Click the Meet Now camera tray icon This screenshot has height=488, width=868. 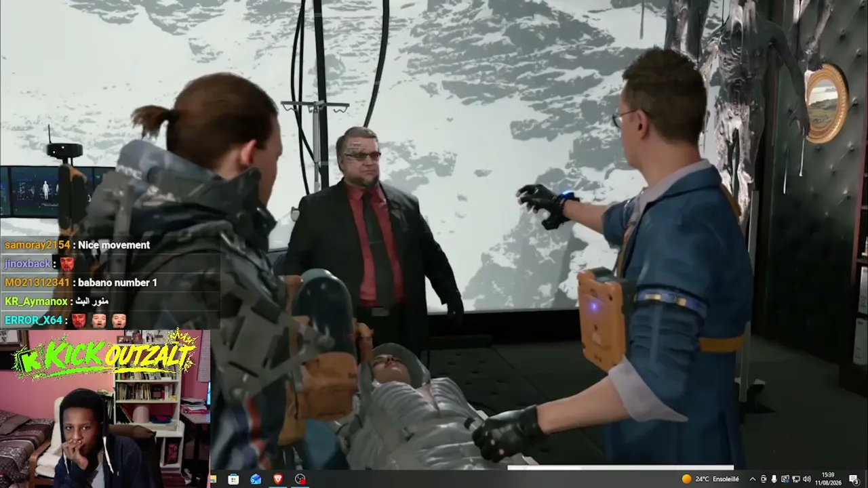[x=763, y=479]
